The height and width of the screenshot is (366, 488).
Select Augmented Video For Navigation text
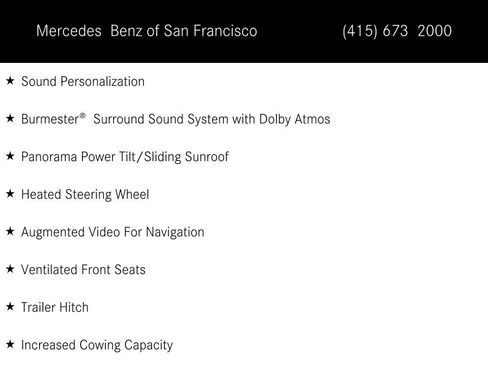pos(113,232)
